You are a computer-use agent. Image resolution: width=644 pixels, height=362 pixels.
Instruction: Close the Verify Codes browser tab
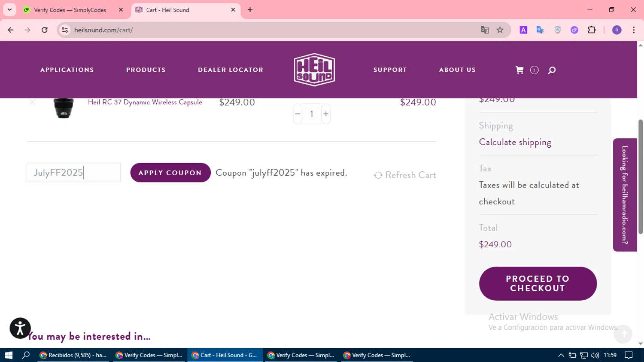[x=121, y=9]
